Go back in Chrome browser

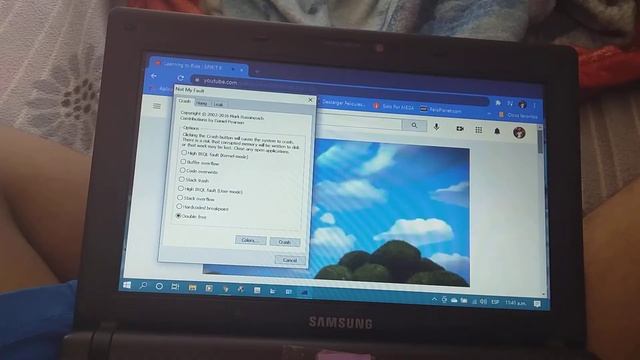(154, 76)
